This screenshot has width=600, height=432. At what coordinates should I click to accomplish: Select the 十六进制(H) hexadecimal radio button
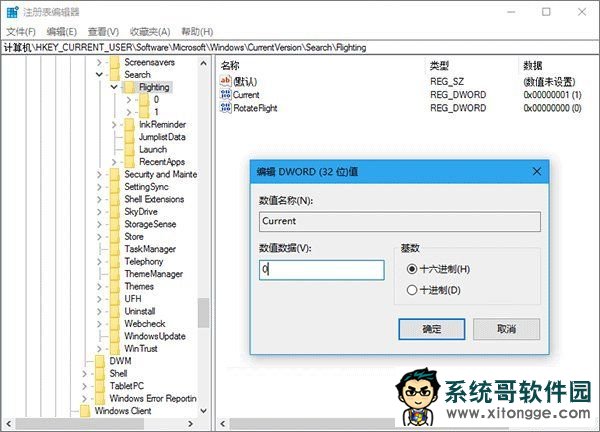click(412, 269)
